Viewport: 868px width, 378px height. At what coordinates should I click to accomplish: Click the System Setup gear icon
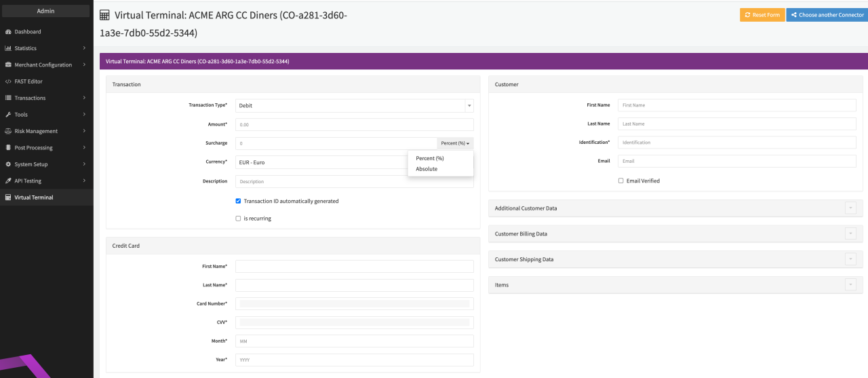click(7, 164)
